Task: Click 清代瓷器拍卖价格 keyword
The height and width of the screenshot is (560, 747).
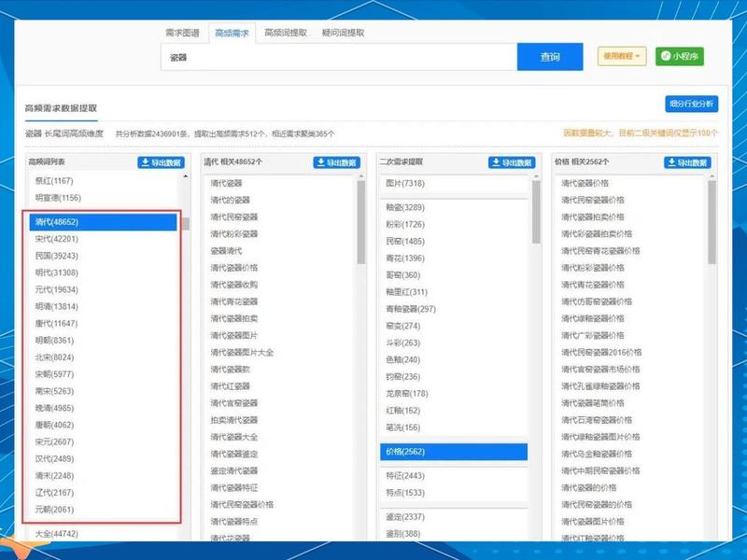Action: pos(593,217)
